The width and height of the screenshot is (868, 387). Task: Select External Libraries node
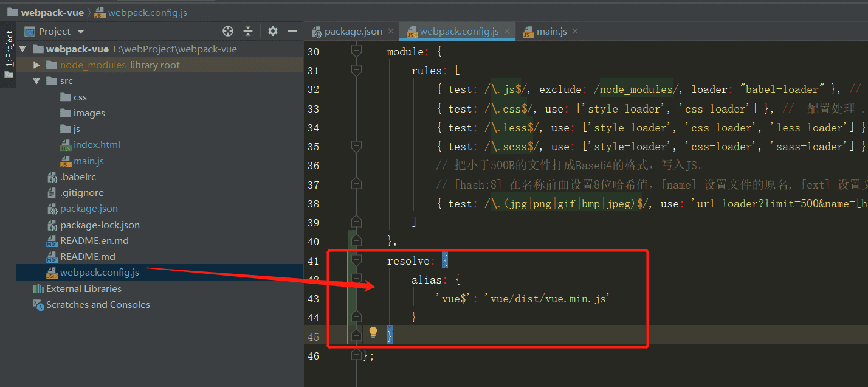[77, 289]
